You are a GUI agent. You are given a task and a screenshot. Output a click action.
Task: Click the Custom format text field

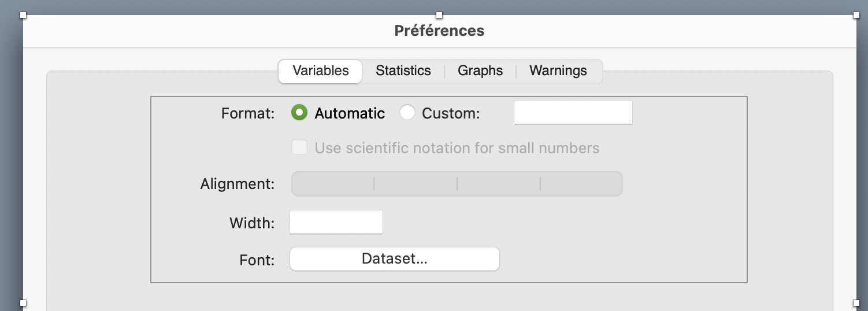pos(573,113)
